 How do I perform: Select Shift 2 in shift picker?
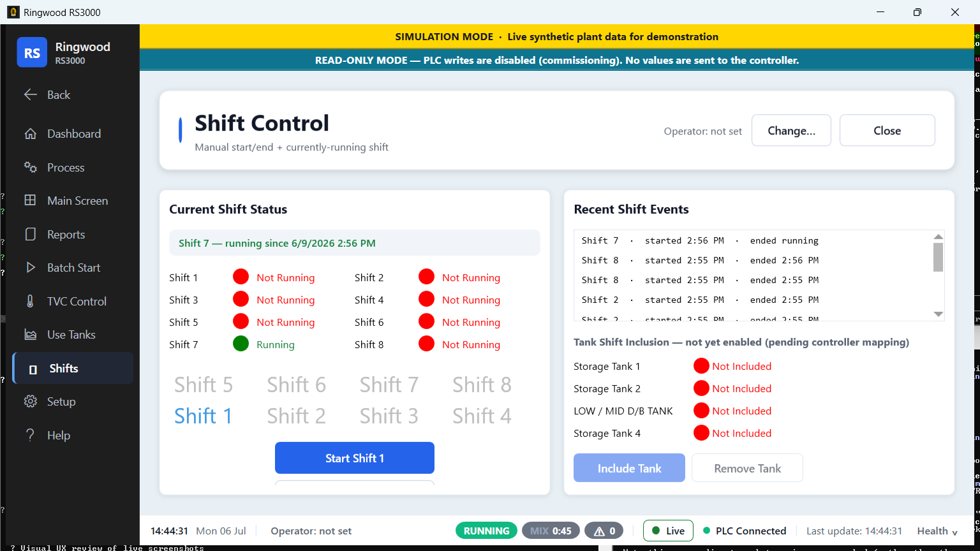[x=296, y=416]
